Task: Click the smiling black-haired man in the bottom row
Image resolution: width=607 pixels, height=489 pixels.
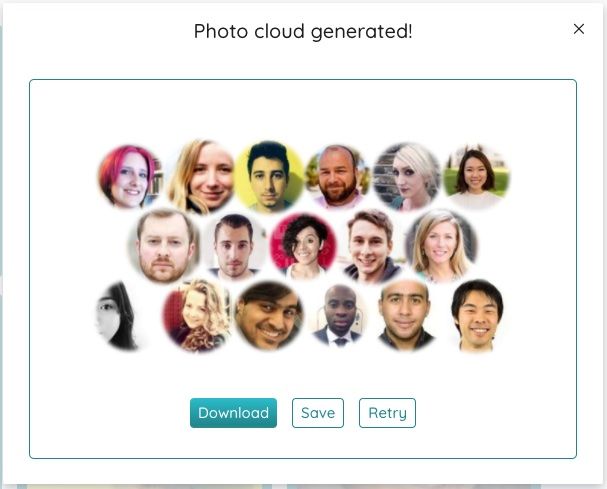Action: pyautogui.click(x=478, y=316)
